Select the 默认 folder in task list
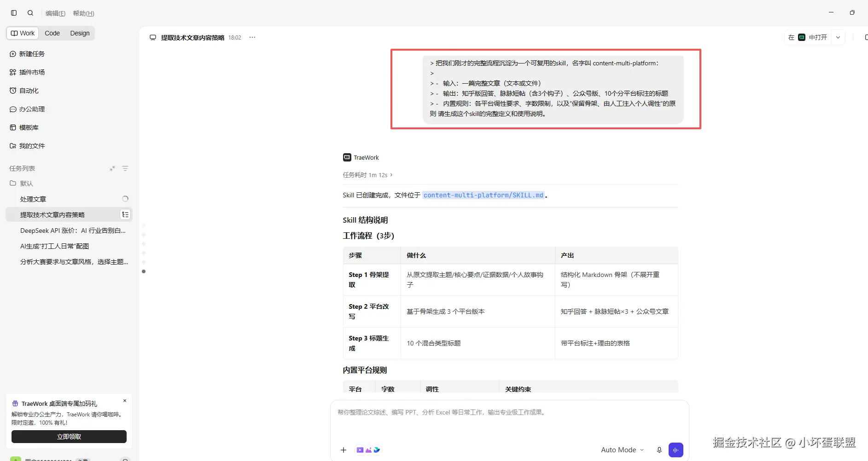This screenshot has height=461, width=868. coord(22,183)
